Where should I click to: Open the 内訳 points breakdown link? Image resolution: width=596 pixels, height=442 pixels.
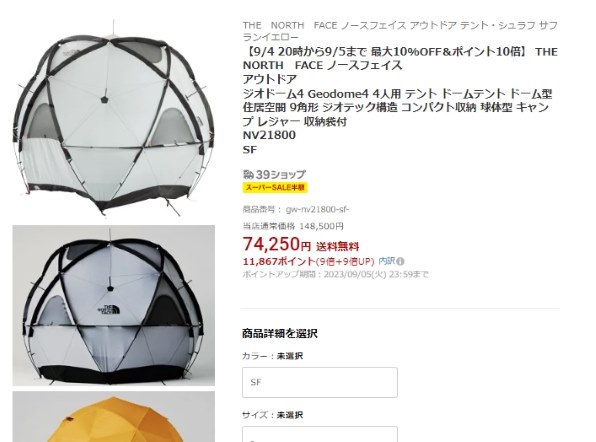[387, 261]
